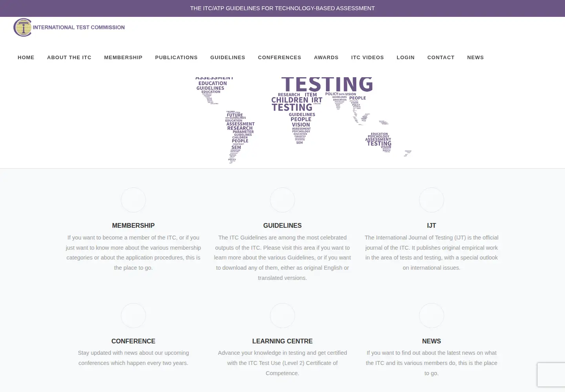
Task: Click text "journal of the ITC. It publishes original empirical work"
Action: point(432,248)
